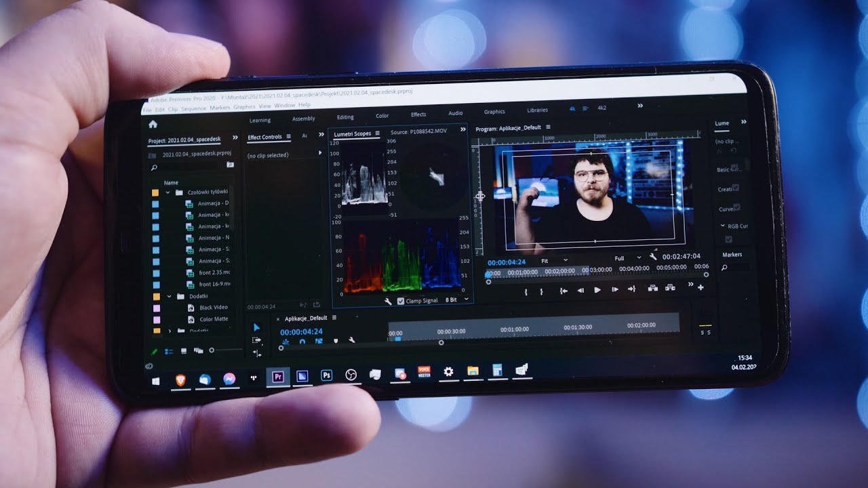The height and width of the screenshot is (488, 868).
Task: Toggle timeline snap magnet icon
Action: 302,342
